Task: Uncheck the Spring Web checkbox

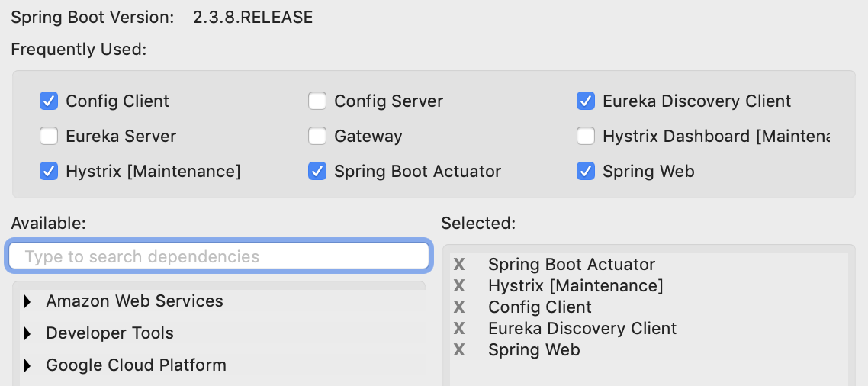Action: 586,172
